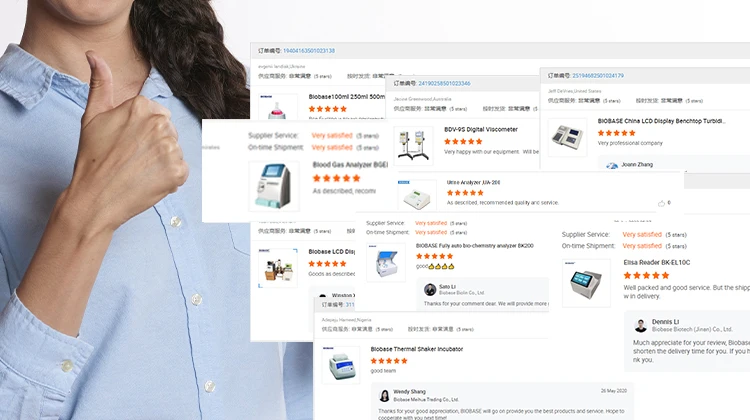Click the Elisa Reader BK-EL10C product image
Screen dimensions: 750x420
(586, 283)
